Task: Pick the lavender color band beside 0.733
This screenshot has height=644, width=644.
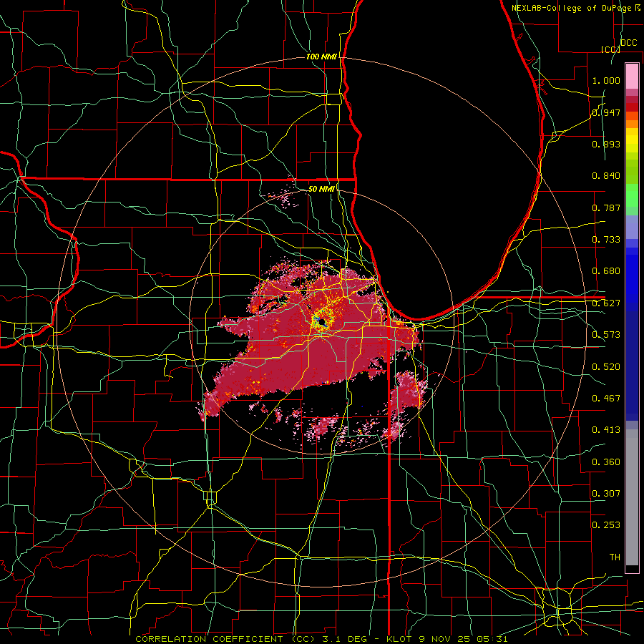Action: [x=632, y=227]
